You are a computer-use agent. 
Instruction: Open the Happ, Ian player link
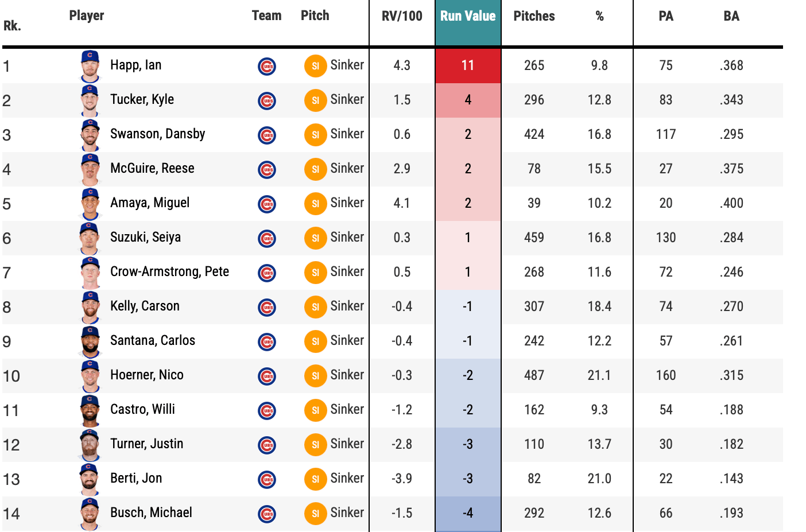click(135, 65)
